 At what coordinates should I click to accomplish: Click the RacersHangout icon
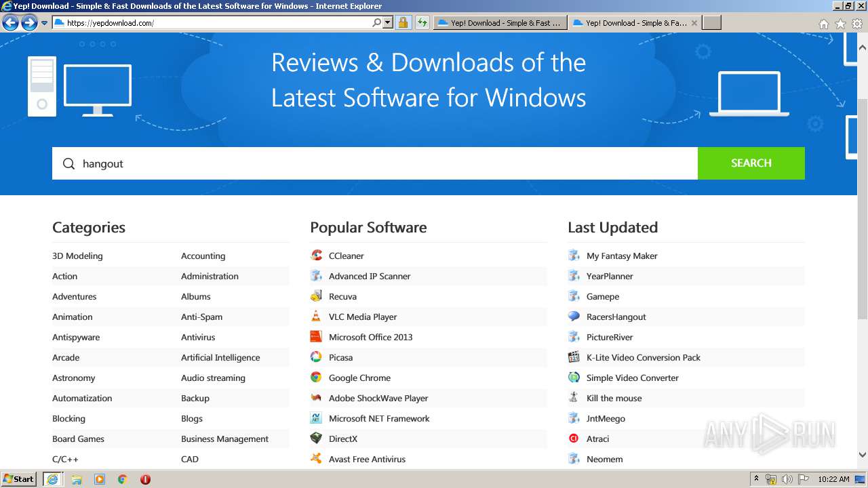click(574, 317)
